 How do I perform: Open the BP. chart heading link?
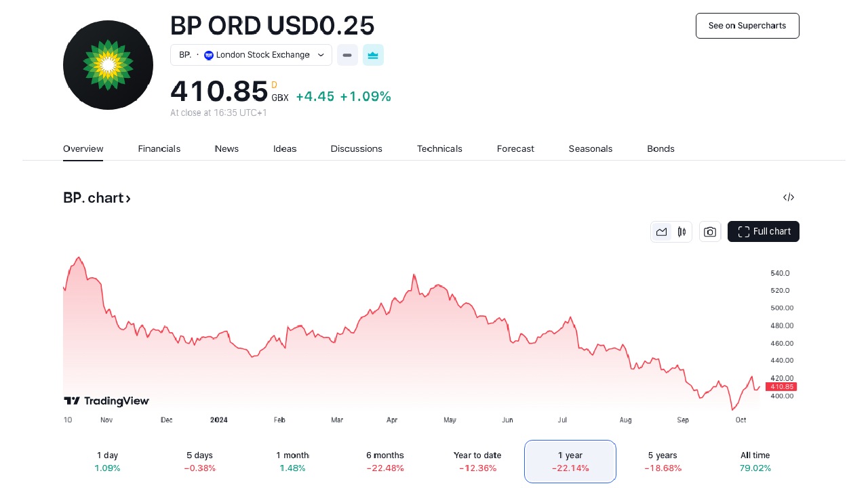(97, 198)
